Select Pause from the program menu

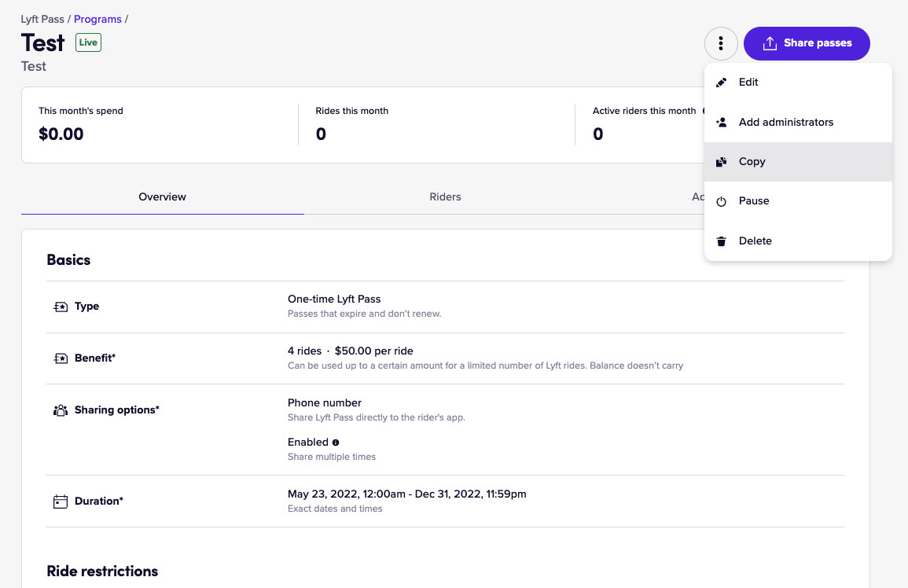(x=798, y=201)
